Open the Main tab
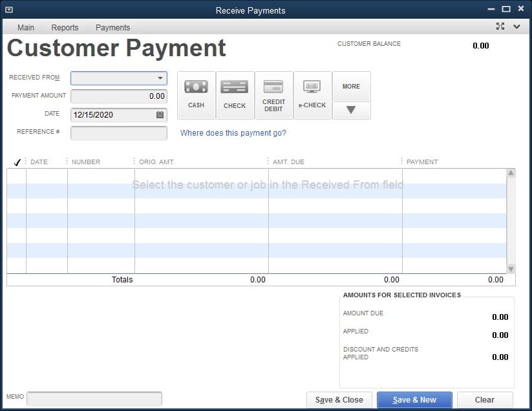Viewport: 532px width, 411px height. pos(26,28)
